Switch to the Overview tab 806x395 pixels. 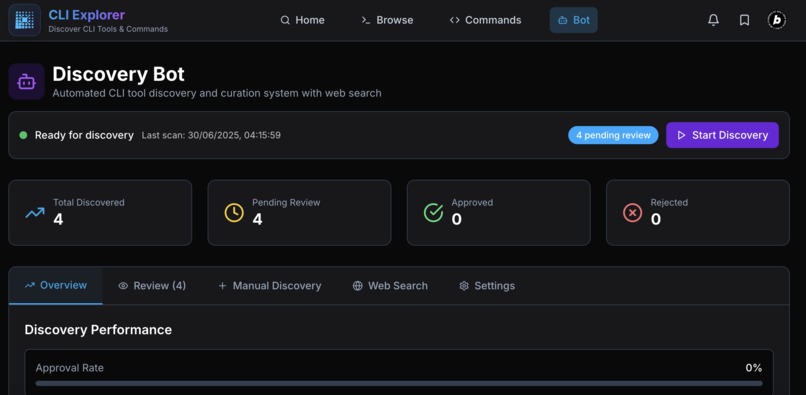(x=56, y=285)
